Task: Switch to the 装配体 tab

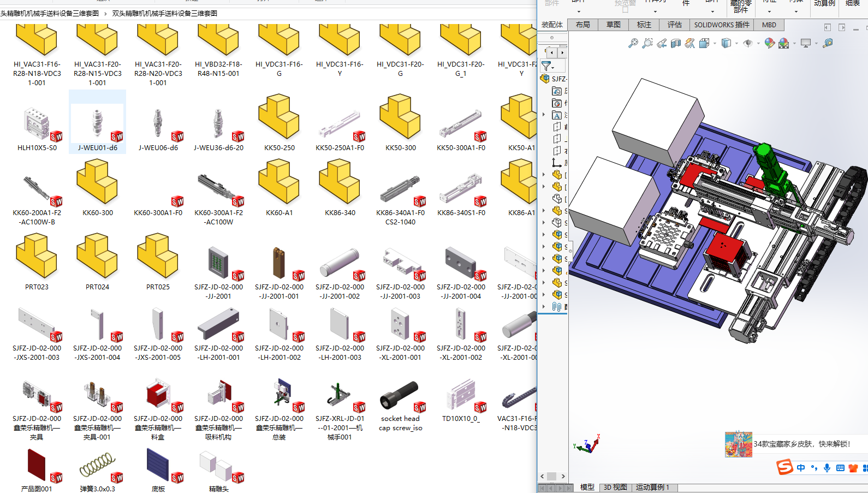Action: [x=552, y=25]
